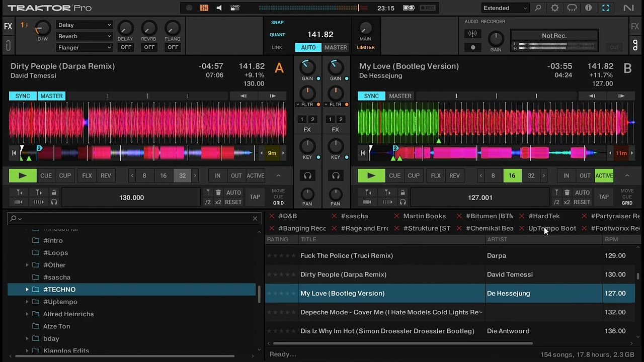Click the D/W dry-wet knob in FX unit

pos(43,28)
